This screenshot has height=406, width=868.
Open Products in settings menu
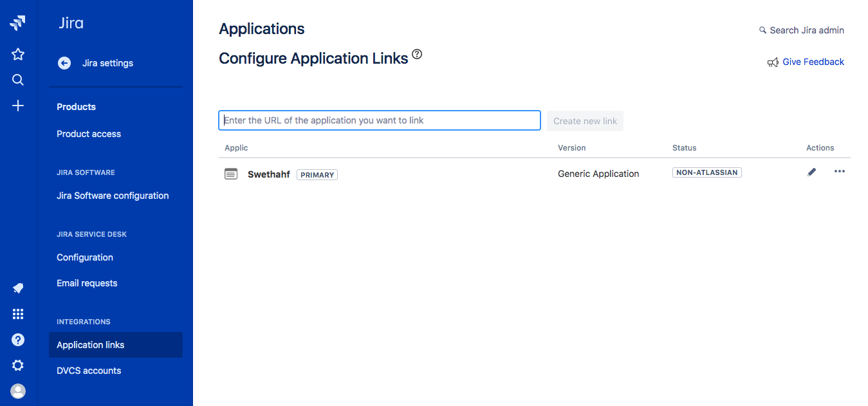click(76, 107)
